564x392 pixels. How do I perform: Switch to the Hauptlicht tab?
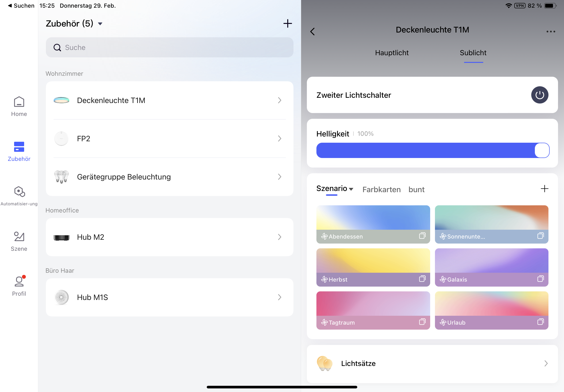point(392,53)
